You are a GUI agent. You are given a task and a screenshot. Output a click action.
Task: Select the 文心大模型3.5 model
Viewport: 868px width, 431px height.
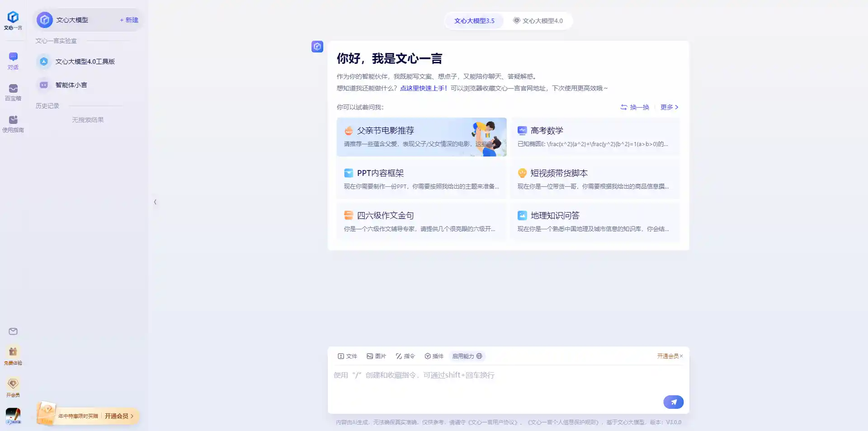click(474, 21)
